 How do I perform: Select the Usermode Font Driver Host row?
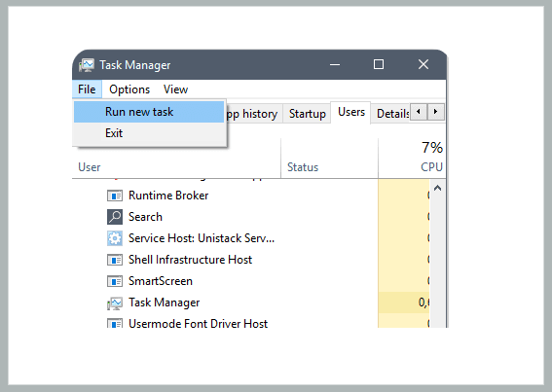[251, 321]
